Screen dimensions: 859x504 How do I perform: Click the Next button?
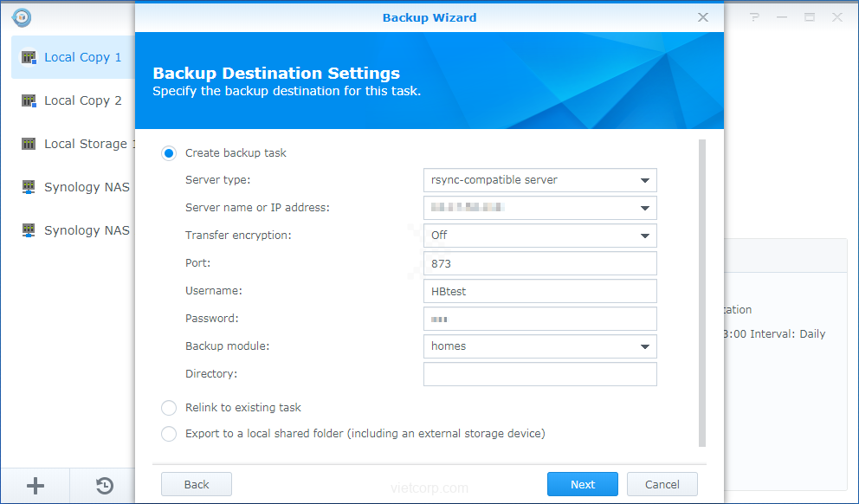(582, 484)
